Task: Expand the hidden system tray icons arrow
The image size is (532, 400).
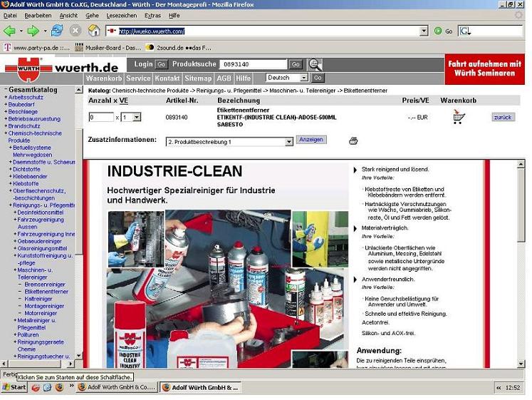Action: click(x=499, y=388)
